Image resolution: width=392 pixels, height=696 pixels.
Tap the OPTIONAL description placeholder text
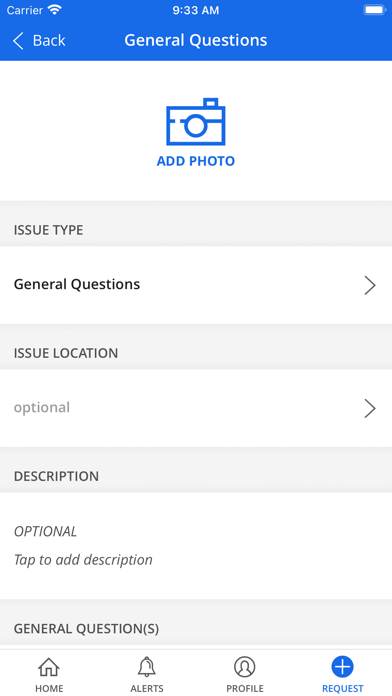pyautogui.click(x=45, y=531)
